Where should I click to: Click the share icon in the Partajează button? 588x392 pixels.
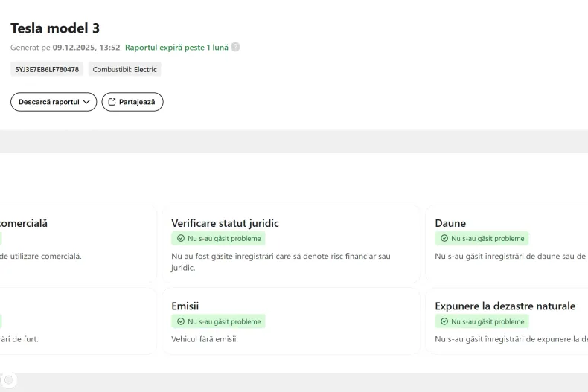click(x=112, y=102)
